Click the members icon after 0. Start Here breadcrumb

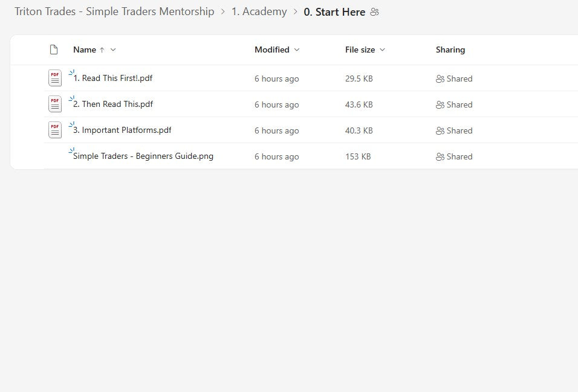tap(374, 11)
